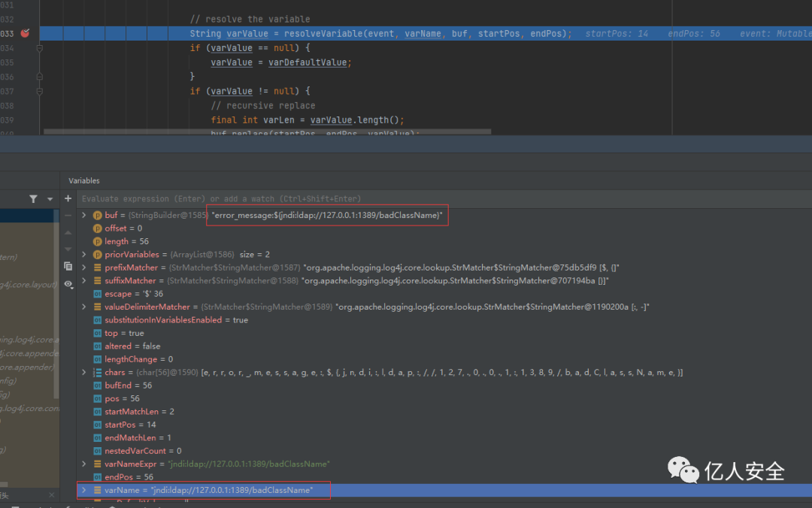This screenshot has width=812, height=508.
Task: Click the top variable icon
Action: (97, 333)
